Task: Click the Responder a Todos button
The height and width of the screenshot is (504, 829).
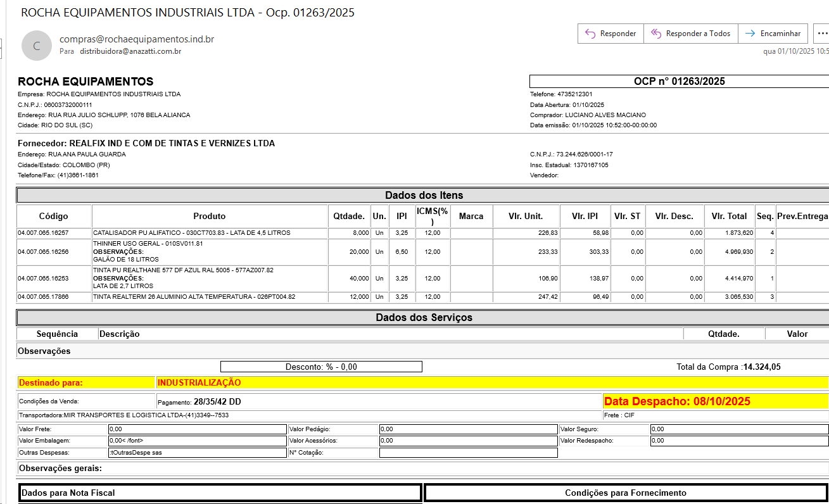Action: [x=690, y=34]
